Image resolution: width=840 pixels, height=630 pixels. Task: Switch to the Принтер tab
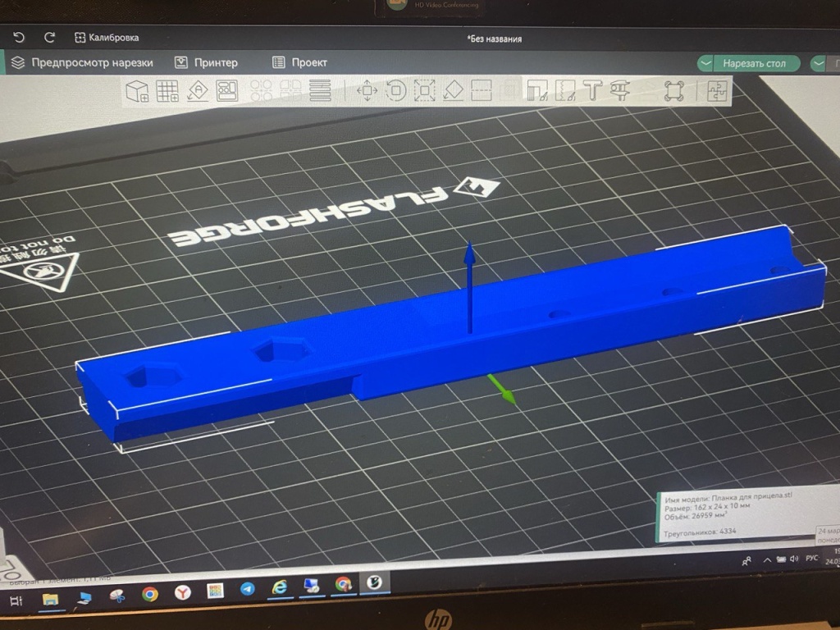point(206,62)
